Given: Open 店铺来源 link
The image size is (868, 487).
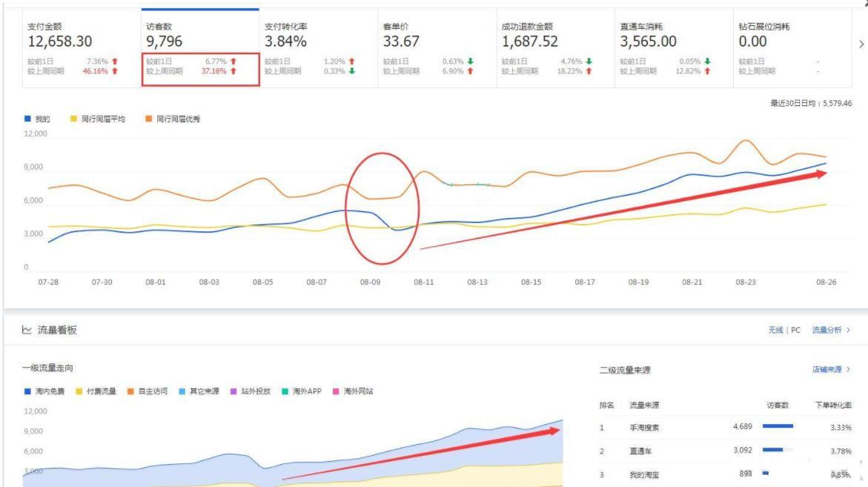Looking at the screenshot, I should [x=830, y=369].
